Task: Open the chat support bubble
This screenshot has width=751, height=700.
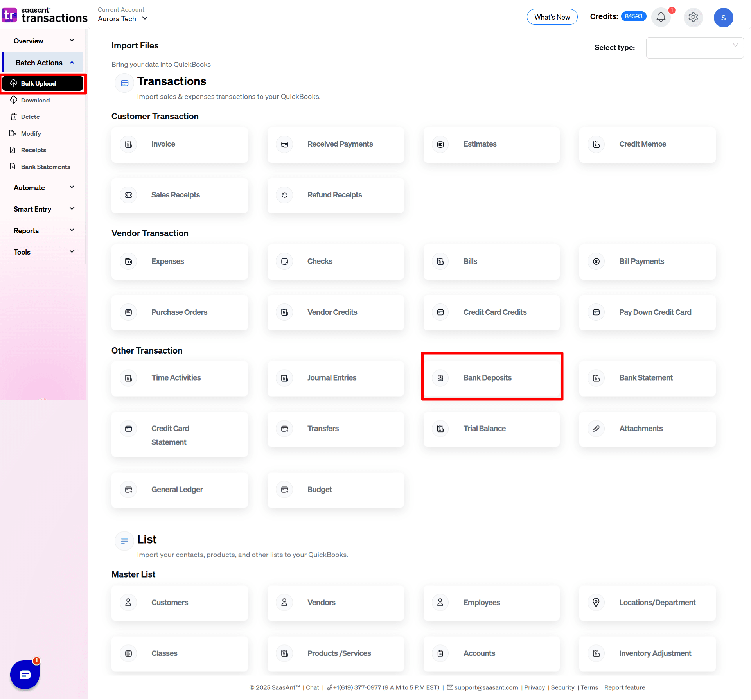Action: (x=25, y=674)
